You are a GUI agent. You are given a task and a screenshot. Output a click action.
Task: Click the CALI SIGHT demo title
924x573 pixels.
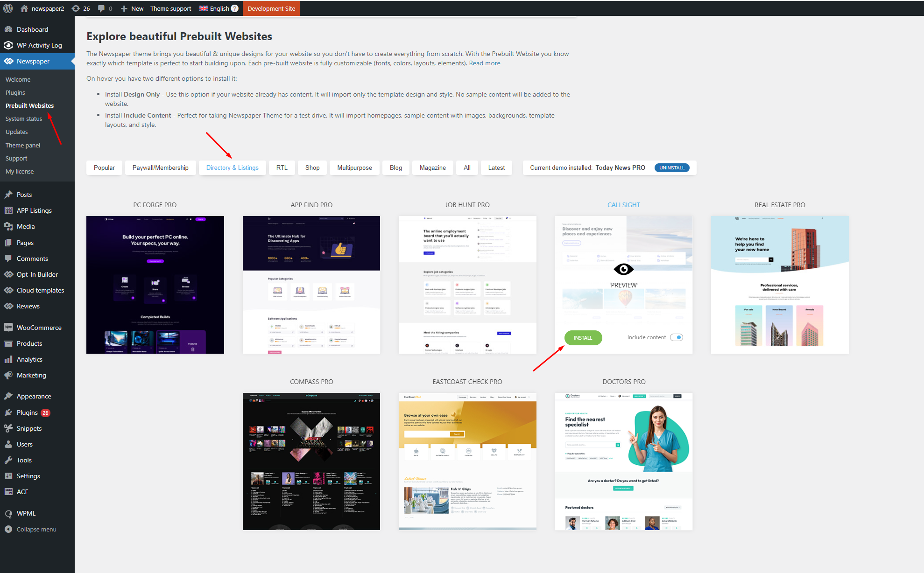point(624,205)
